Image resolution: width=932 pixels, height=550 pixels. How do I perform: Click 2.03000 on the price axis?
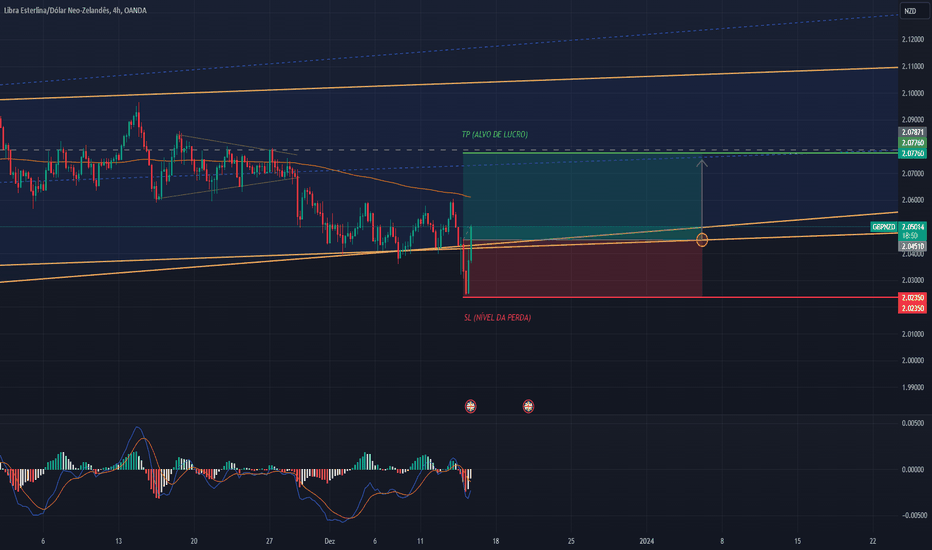(x=913, y=280)
